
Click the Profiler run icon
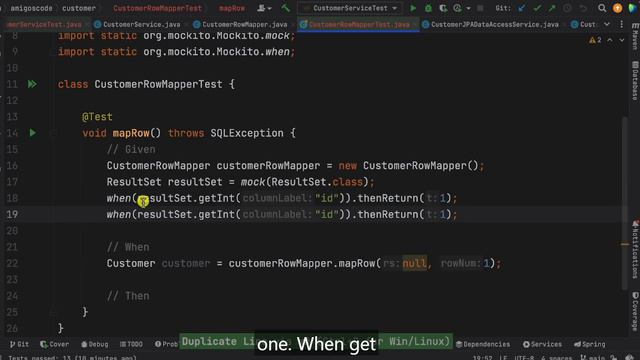(x=458, y=8)
